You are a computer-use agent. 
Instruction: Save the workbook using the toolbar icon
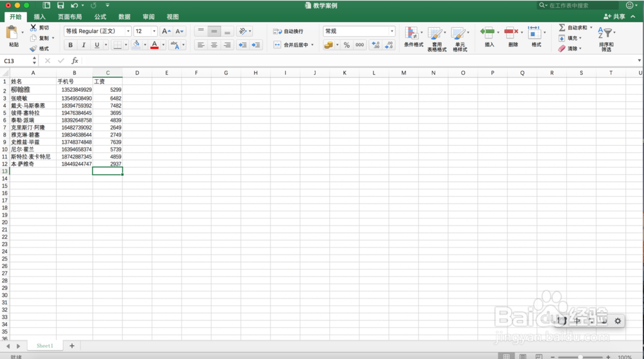61,5
